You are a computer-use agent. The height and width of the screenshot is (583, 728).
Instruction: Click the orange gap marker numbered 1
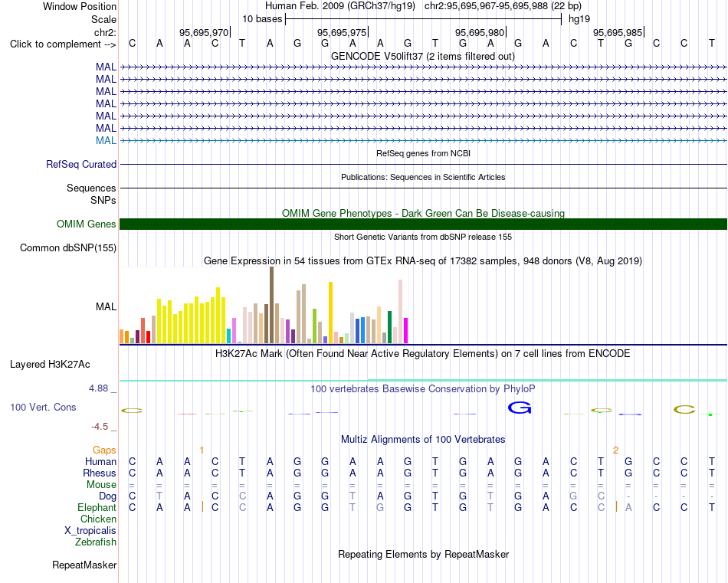click(x=202, y=450)
